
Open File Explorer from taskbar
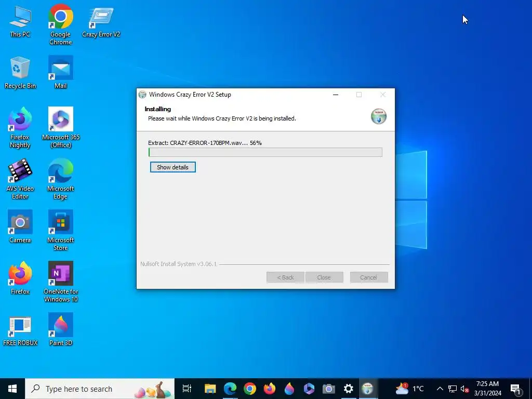pyautogui.click(x=210, y=389)
